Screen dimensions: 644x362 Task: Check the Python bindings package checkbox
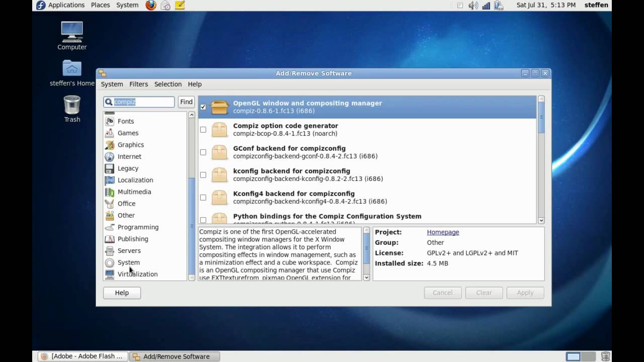click(x=203, y=220)
